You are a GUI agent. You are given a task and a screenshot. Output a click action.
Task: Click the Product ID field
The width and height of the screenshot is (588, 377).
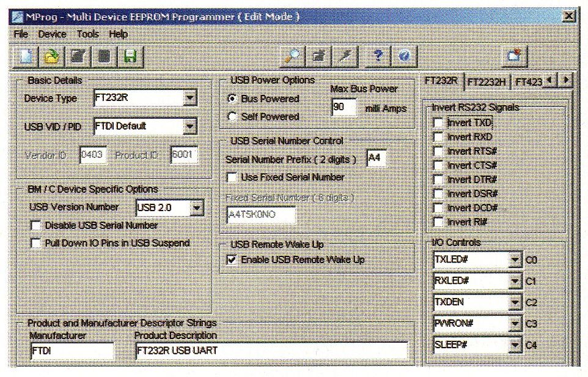click(184, 155)
